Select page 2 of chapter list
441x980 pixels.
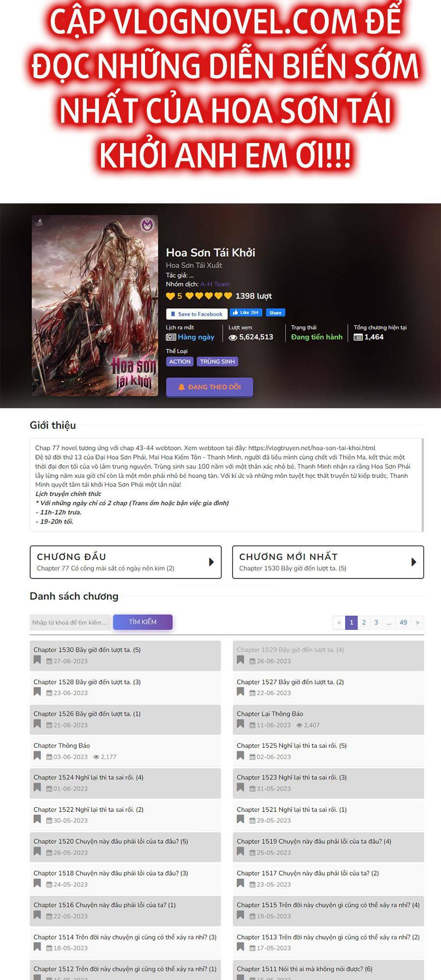[364, 623]
